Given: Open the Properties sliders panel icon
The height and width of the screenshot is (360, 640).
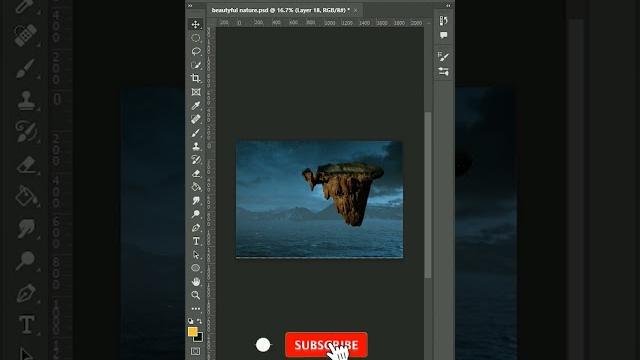Looking at the screenshot, I should (x=444, y=72).
